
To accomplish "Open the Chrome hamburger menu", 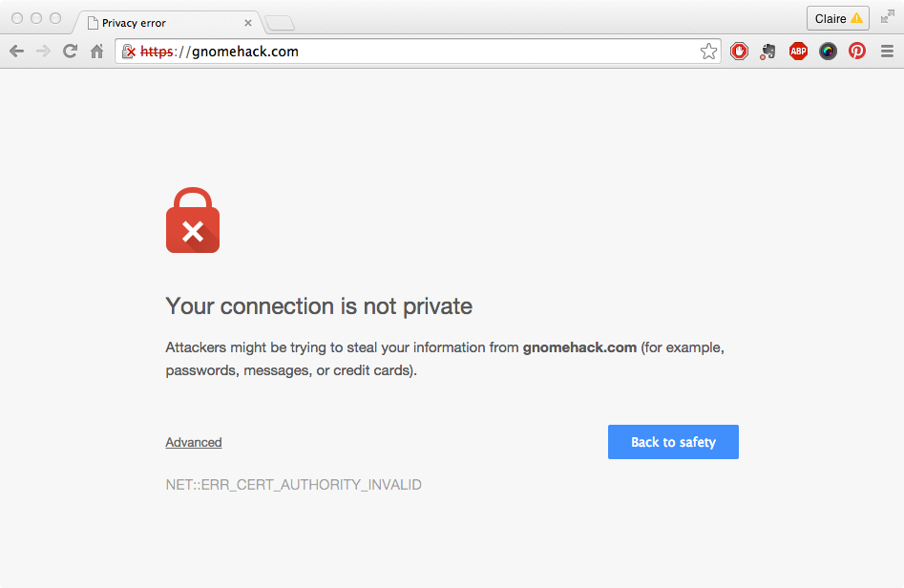I will 887,52.
